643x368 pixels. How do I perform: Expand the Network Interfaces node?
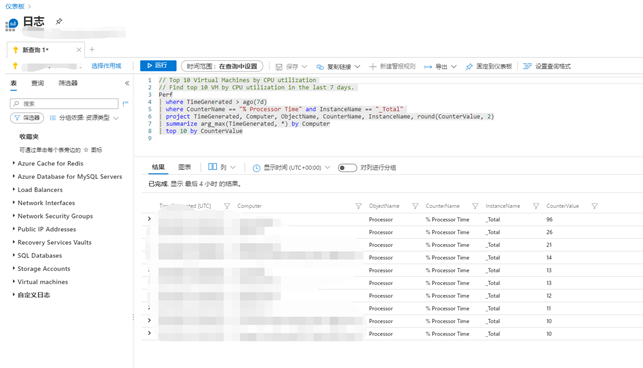[14, 202]
